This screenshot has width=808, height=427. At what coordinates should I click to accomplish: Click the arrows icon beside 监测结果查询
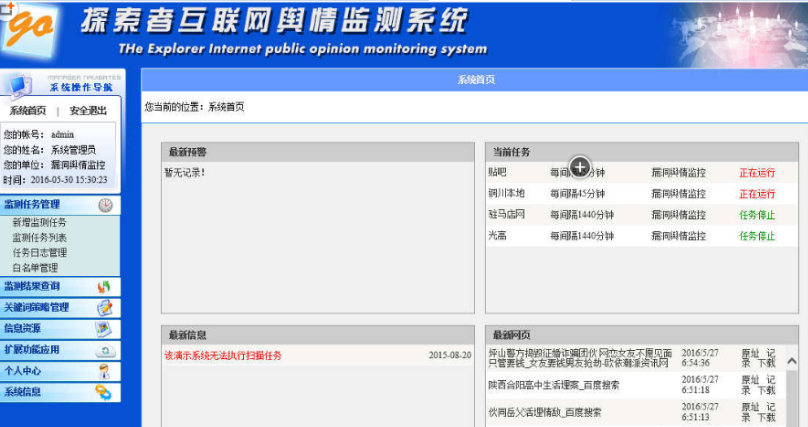click(104, 286)
